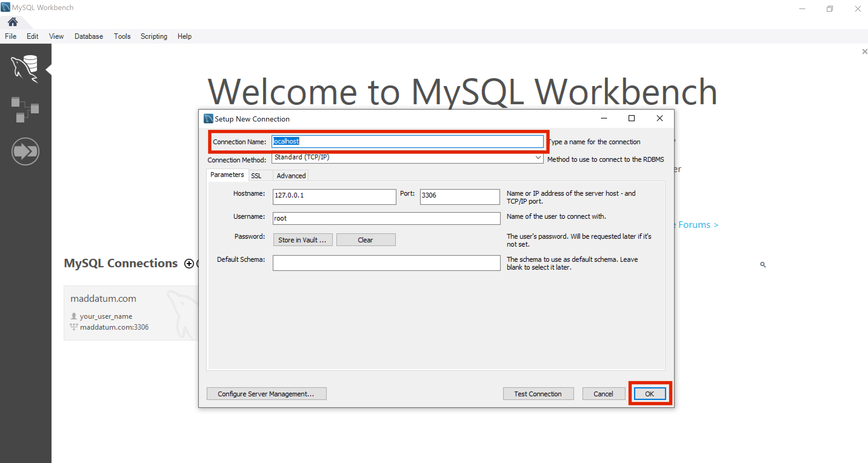The width and height of the screenshot is (868, 463).
Task: Open the Database menu
Action: (x=88, y=36)
